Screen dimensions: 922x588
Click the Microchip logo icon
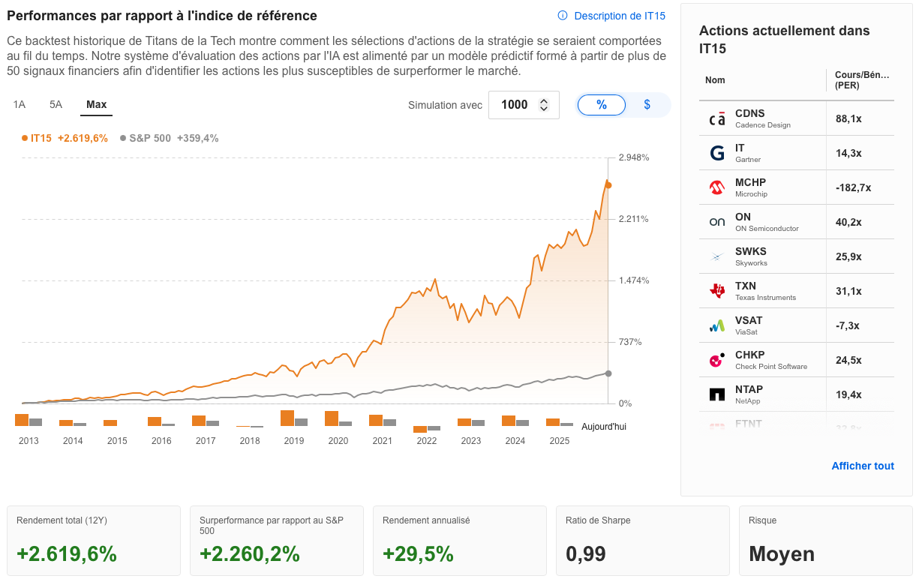(717, 188)
